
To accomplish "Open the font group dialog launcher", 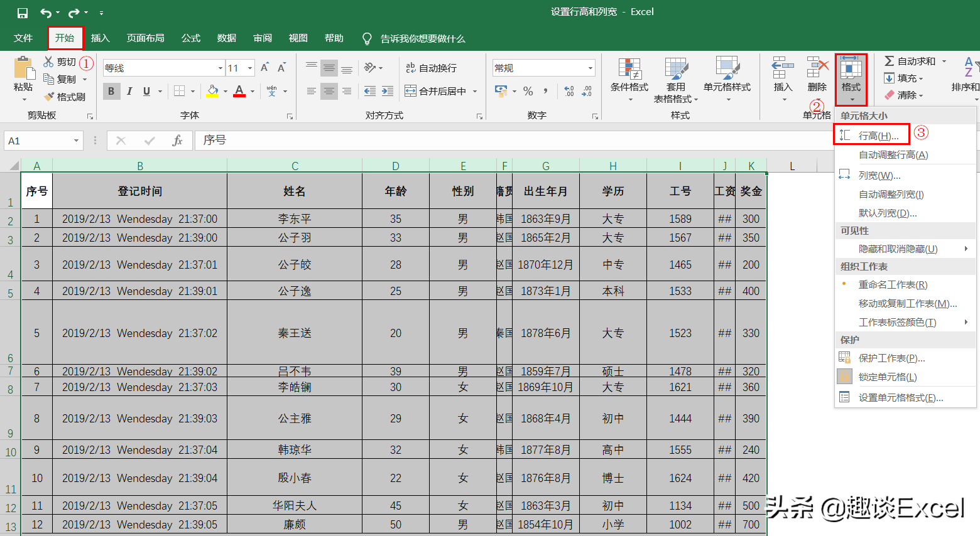I will pos(290,116).
